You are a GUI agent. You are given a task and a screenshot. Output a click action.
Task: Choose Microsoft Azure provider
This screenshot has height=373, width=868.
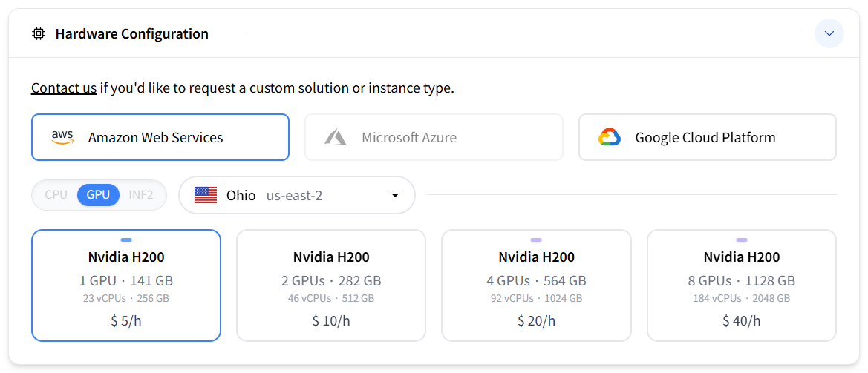point(434,137)
